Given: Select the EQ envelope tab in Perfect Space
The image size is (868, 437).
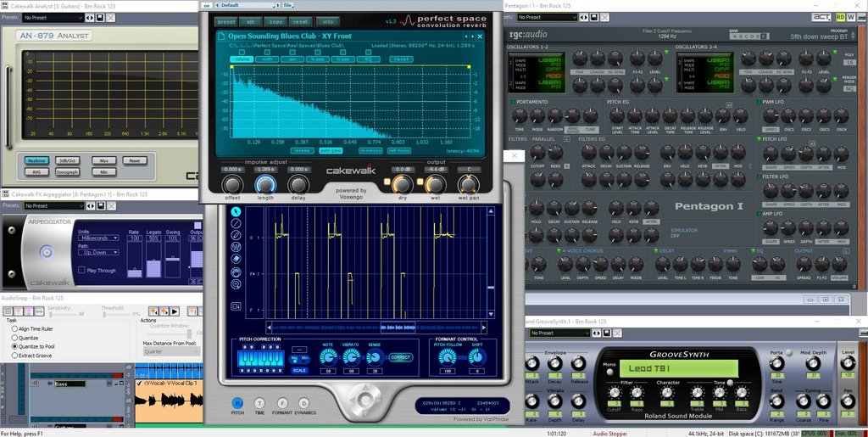Looking at the screenshot, I should 369,59.
